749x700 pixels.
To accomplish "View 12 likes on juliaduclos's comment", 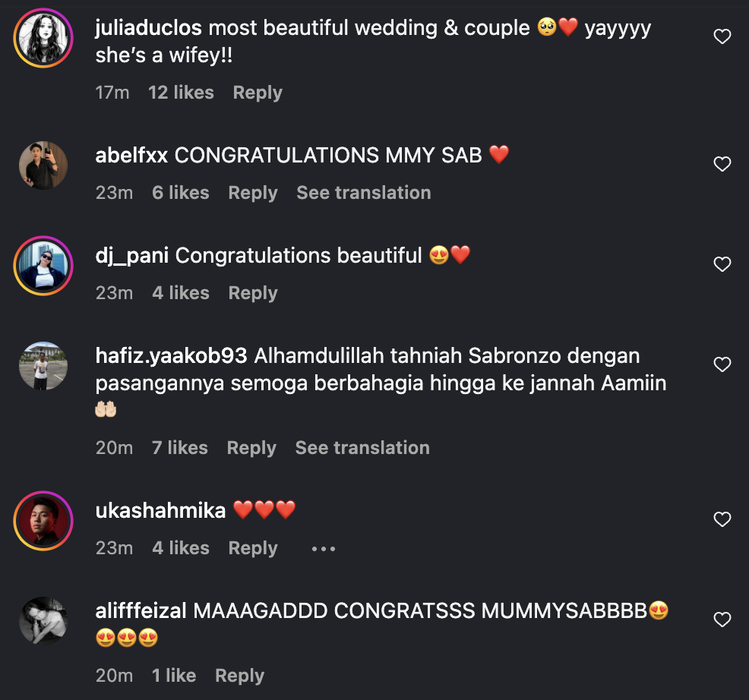I will tap(181, 92).
